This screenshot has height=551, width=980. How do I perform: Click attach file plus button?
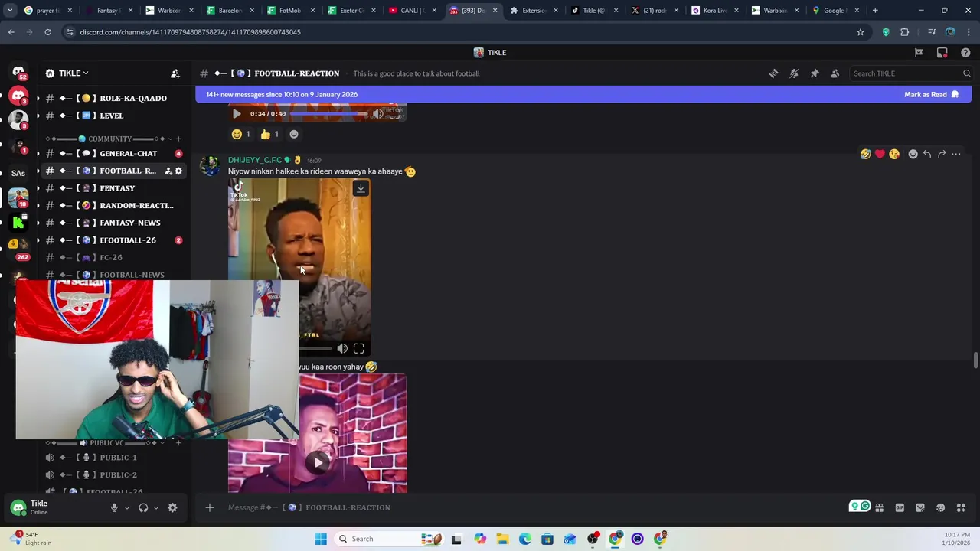[x=210, y=507]
